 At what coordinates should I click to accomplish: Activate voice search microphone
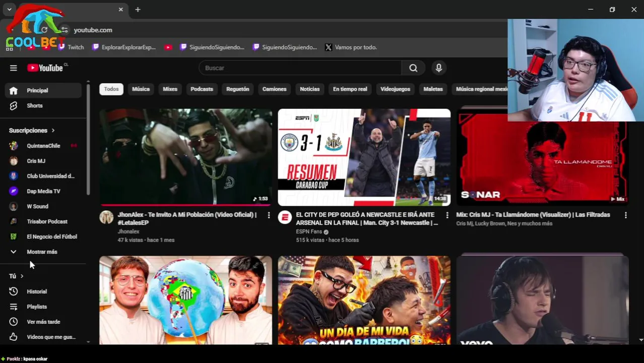coord(438,68)
